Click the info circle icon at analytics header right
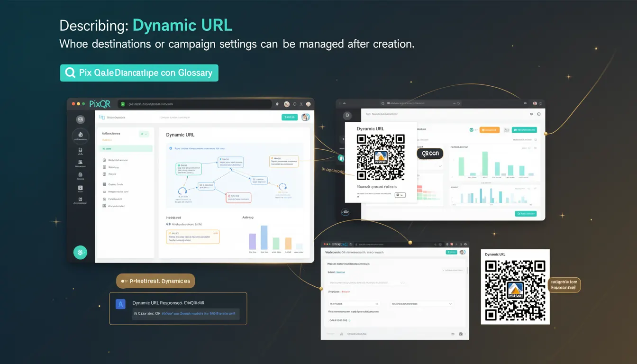Viewport: 637px width, 364px height. 539,114
